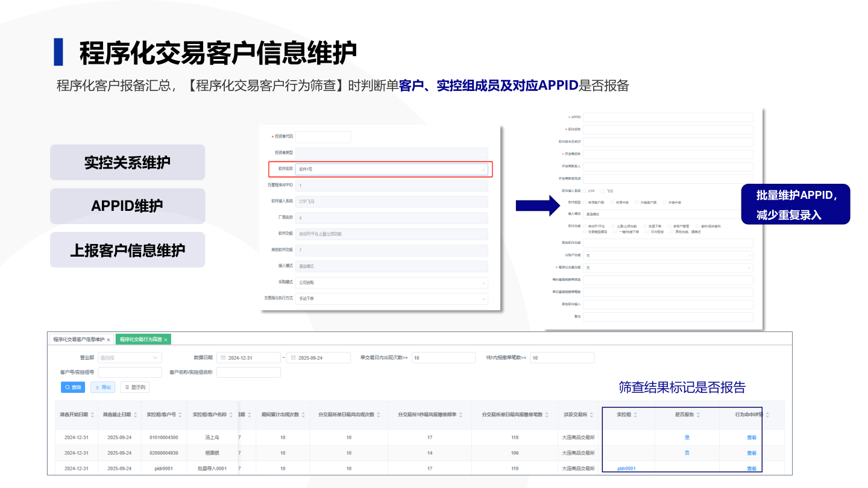Click the 查询 button
This screenshot has width=868, height=488.
[x=73, y=387]
